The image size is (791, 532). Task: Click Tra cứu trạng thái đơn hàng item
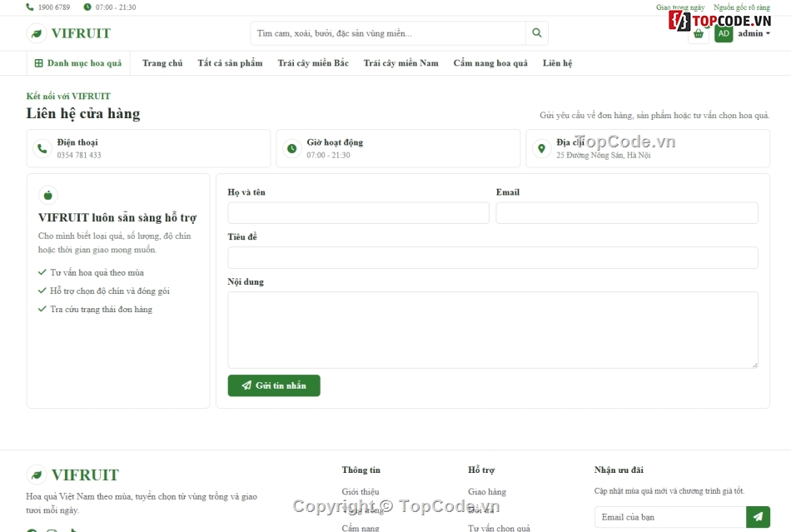(102, 310)
